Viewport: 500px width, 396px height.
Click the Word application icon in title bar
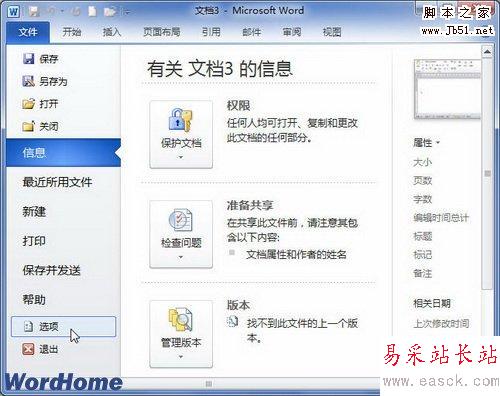tap(13, 12)
